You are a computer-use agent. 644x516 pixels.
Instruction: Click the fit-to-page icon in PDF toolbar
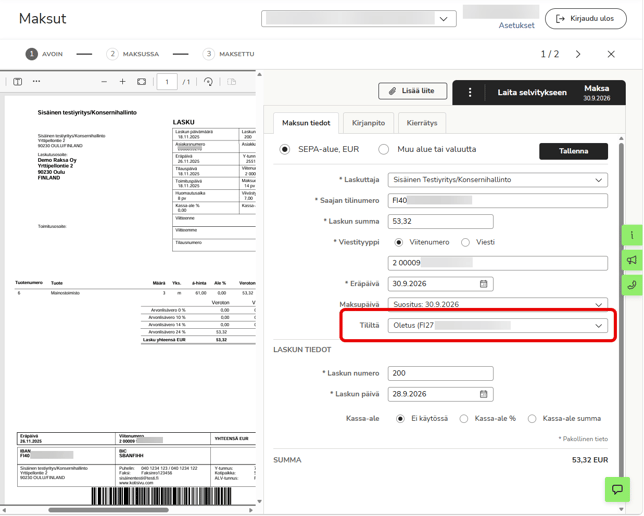click(x=141, y=82)
